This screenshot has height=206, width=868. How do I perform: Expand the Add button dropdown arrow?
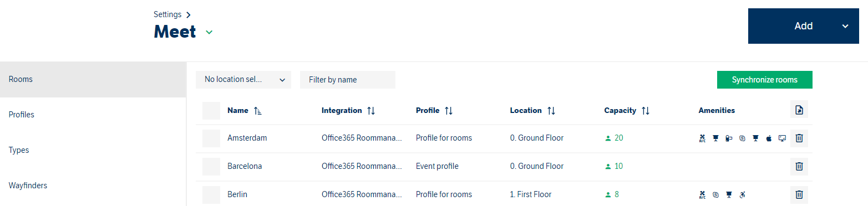(845, 26)
